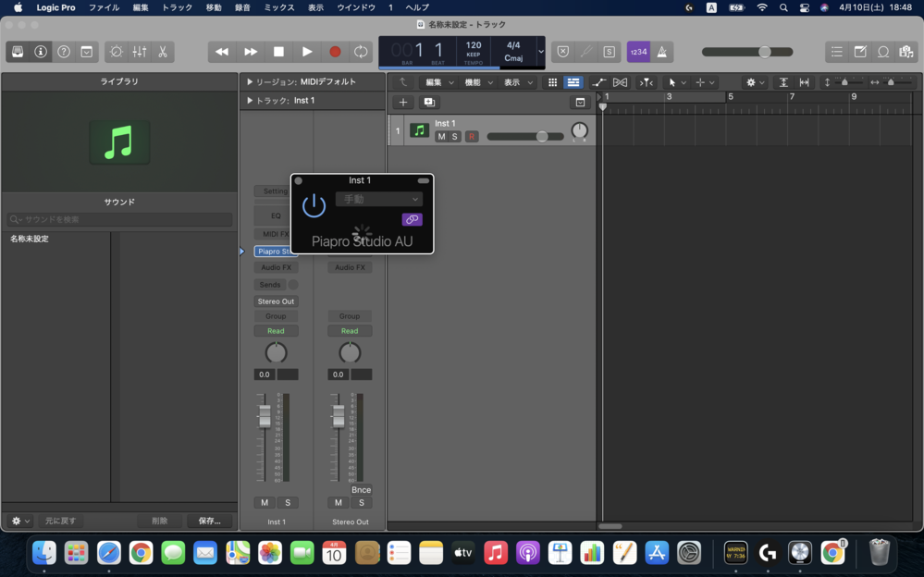The image size is (924, 577).
Task: Open Quick Help question mark icon
Action: tap(64, 52)
